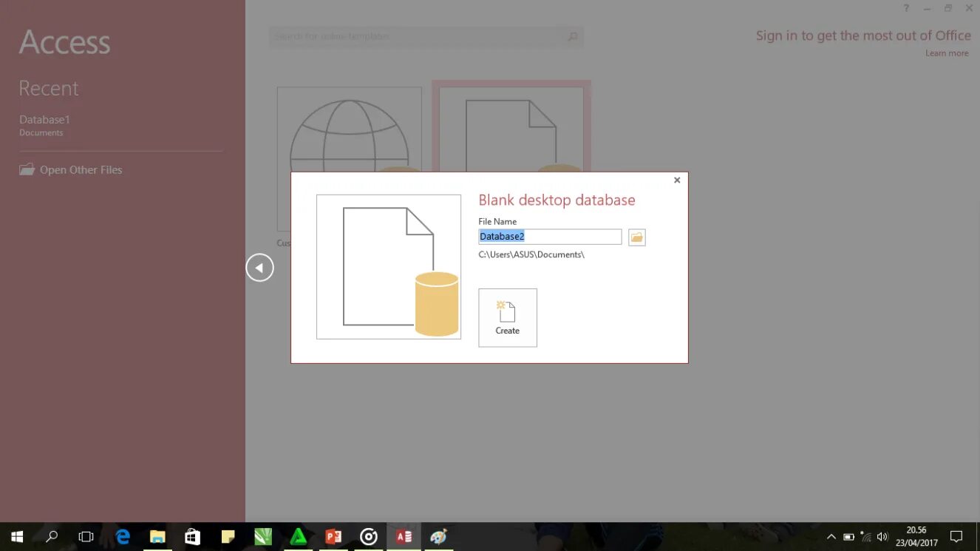Click the previous template arrow button
The height and width of the screenshot is (551, 980).
click(x=259, y=267)
